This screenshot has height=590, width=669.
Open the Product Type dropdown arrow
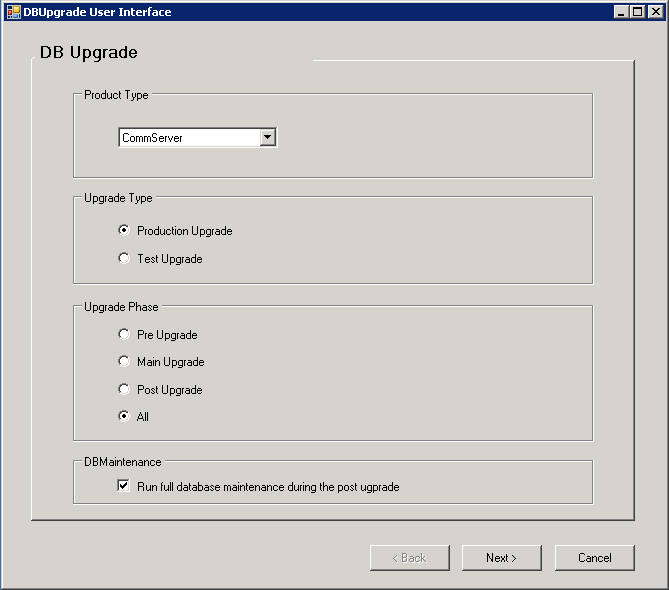click(267, 138)
